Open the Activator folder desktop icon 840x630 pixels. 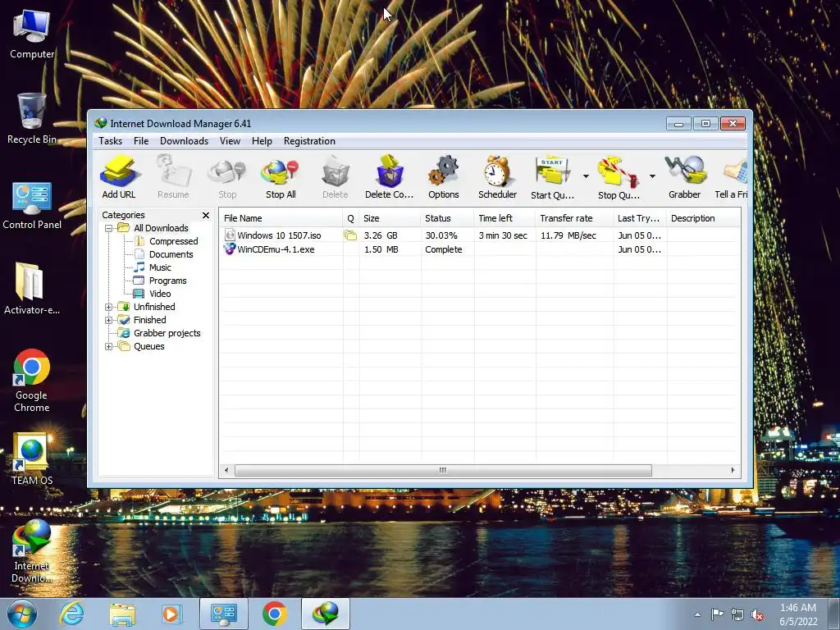pos(32,288)
